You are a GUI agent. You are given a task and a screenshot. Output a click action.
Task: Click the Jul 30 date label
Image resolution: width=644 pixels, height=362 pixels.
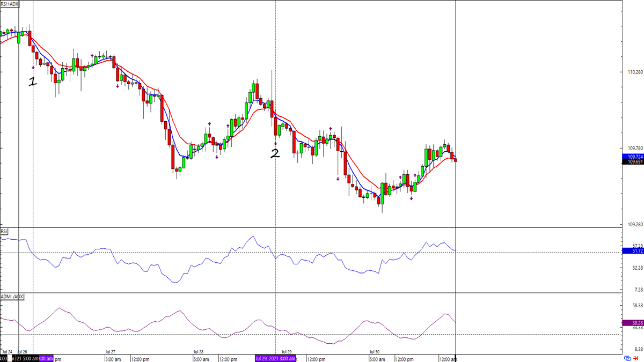374,352
